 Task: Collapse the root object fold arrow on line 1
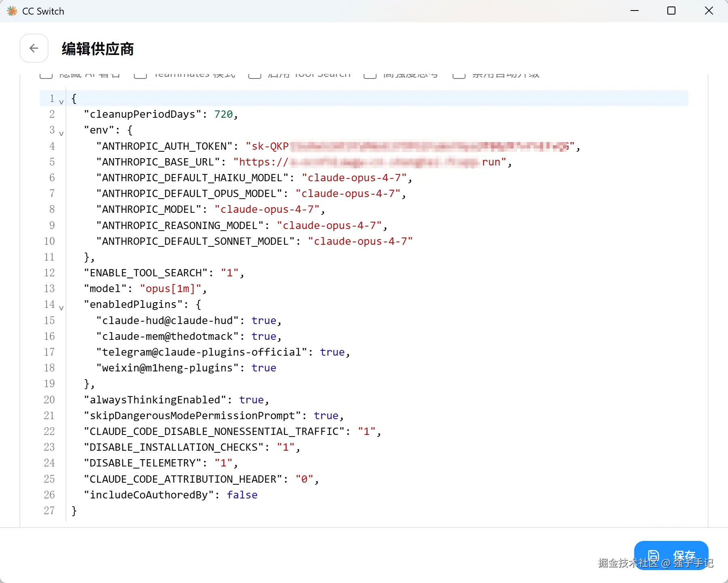coord(61,102)
